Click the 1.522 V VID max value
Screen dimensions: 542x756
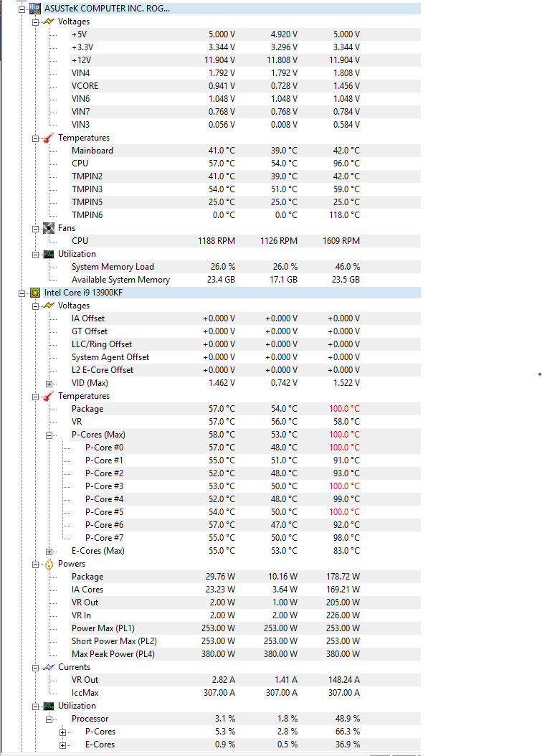point(346,383)
